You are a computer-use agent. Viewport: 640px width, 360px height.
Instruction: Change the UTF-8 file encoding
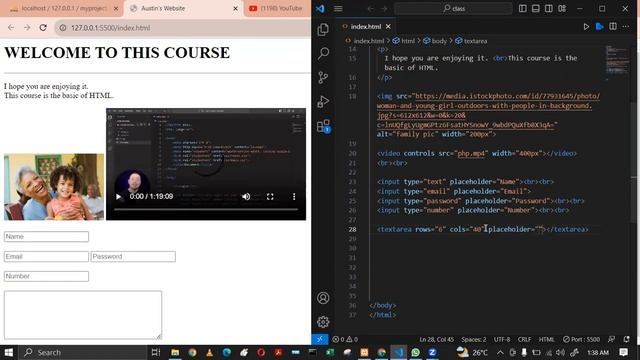502,339
